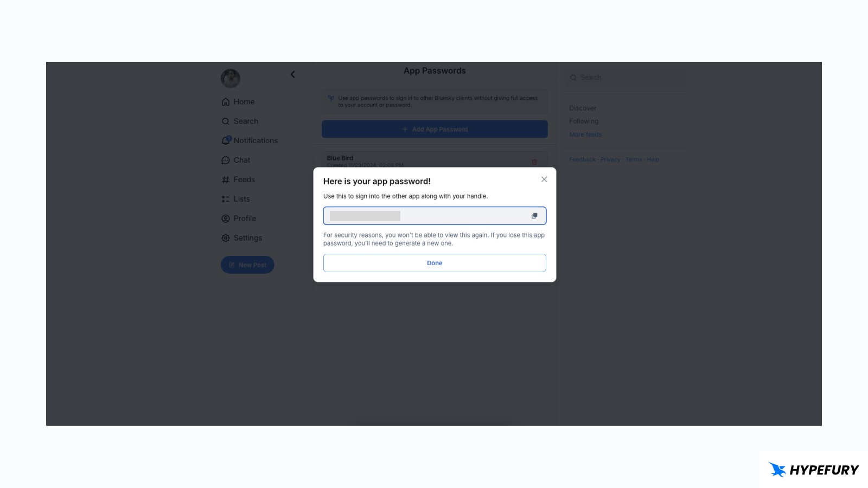Viewport: 868px width, 488px height.
Task: Open the More feeds link
Action: [x=585, y=134]
